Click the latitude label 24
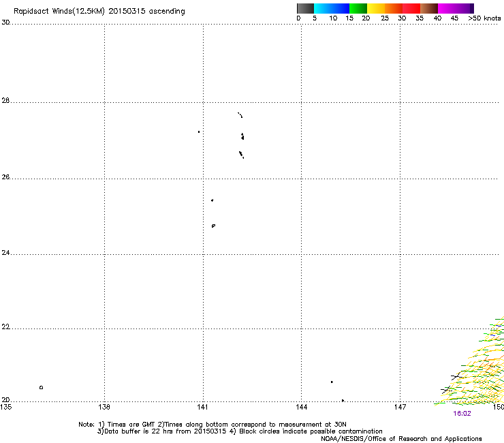The width and height of the screenshot is (504, 443). pyautogui.click(x=5, y=253)
